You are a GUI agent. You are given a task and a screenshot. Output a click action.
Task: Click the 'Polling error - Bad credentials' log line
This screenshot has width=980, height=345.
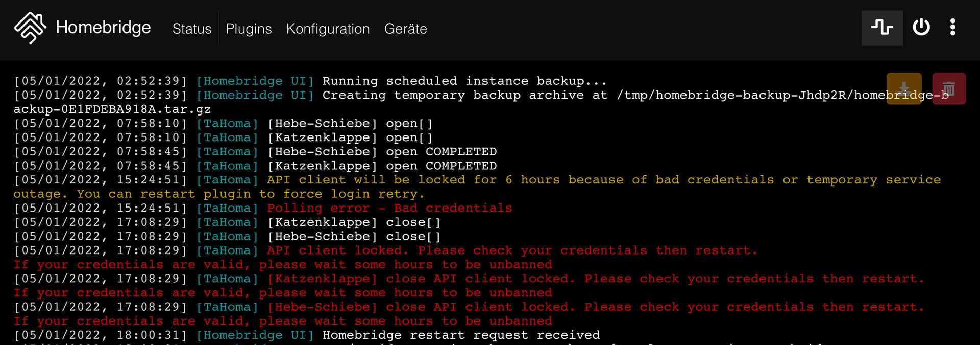(389, 208)
